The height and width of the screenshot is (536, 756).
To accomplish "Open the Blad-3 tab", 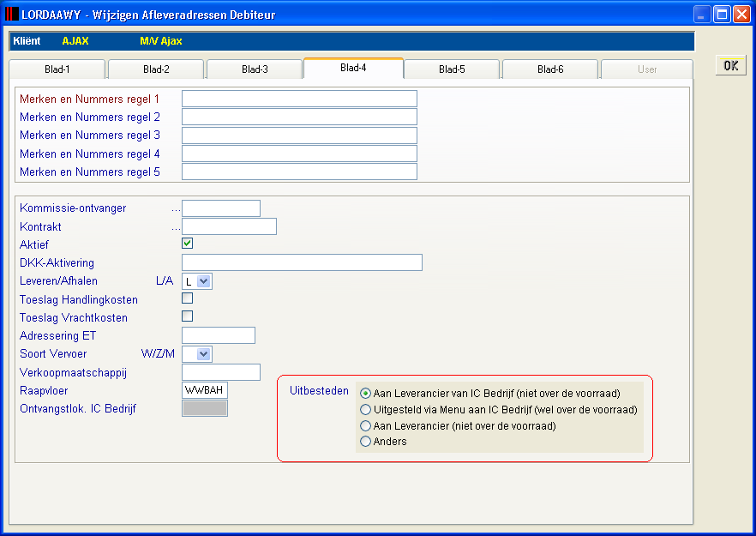I will [255, 69].
